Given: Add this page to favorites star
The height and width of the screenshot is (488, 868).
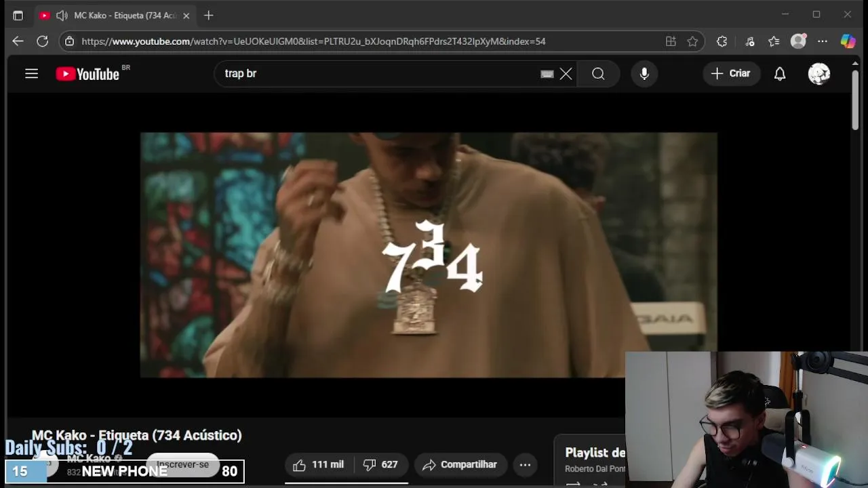Looking at the screenshot, I should pyautogui.click(x=692, y=41).
